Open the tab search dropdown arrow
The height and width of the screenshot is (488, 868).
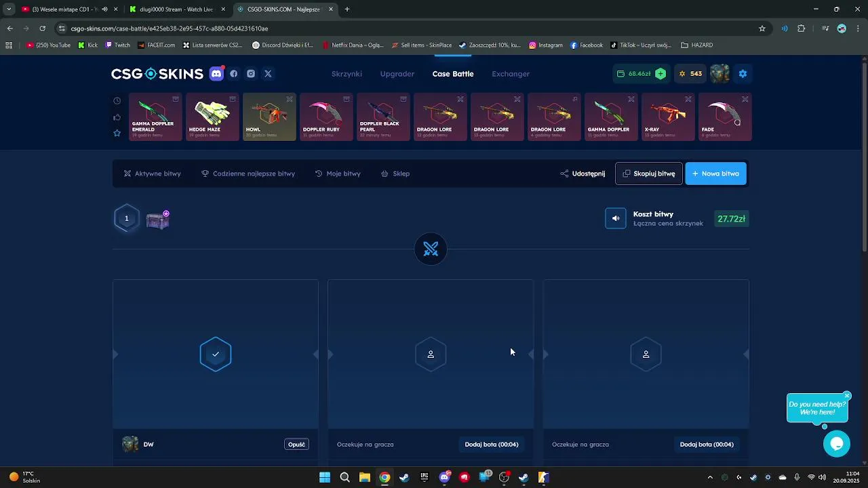pyautogui.click(x=9, y=9)
